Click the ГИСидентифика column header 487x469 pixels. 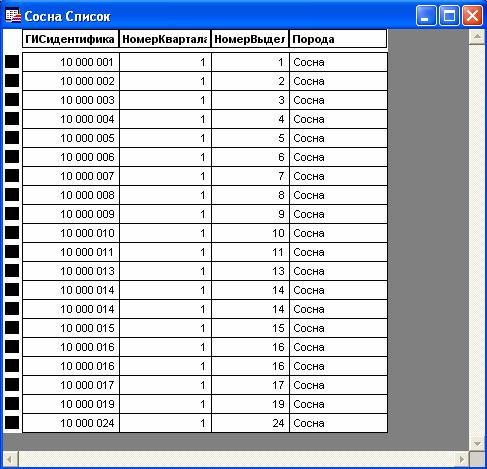70,39
